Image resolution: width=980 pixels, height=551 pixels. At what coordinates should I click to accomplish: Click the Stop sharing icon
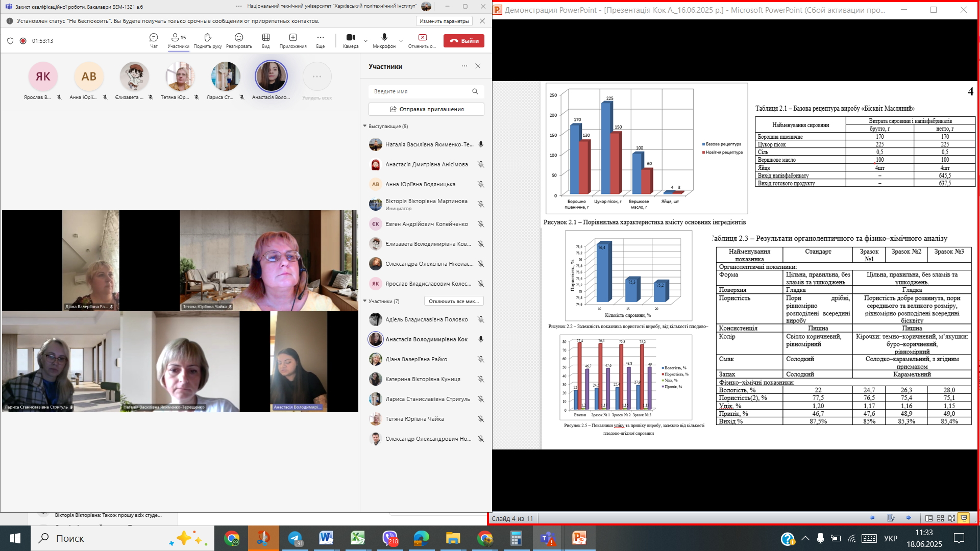(x=422, y=38)
